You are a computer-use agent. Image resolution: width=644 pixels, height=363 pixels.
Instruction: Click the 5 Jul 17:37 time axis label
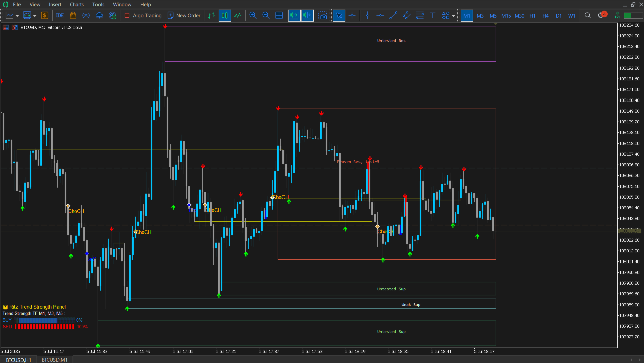(x=269, y=351)
